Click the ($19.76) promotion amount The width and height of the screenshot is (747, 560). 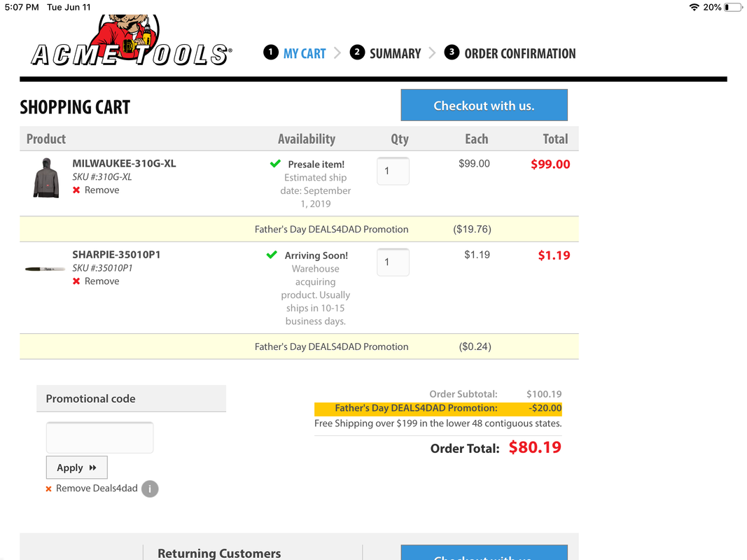[x=472, y=229]
